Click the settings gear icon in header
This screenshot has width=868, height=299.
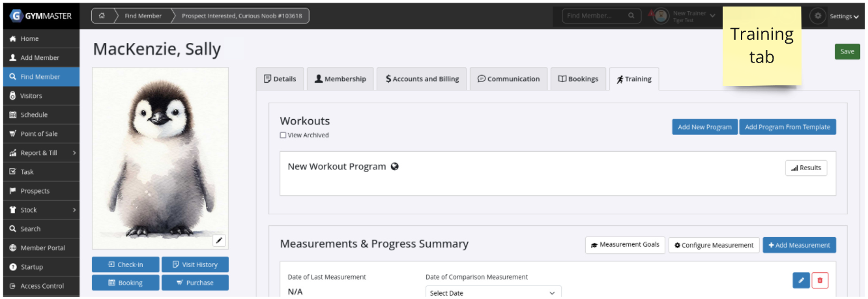818,16
